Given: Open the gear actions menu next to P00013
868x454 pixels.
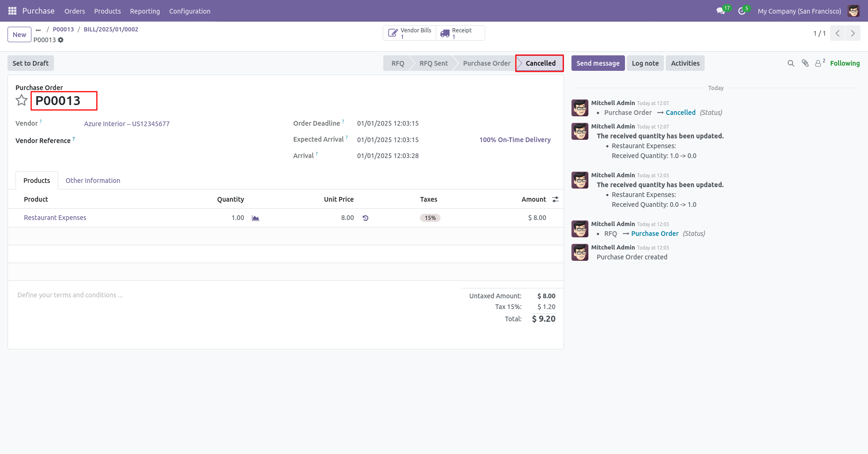Looking at the screenshot, I should pos(61,40).
